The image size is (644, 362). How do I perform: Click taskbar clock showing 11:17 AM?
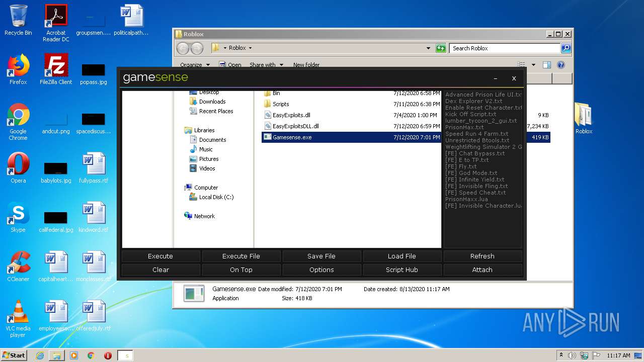click(618, 355)
